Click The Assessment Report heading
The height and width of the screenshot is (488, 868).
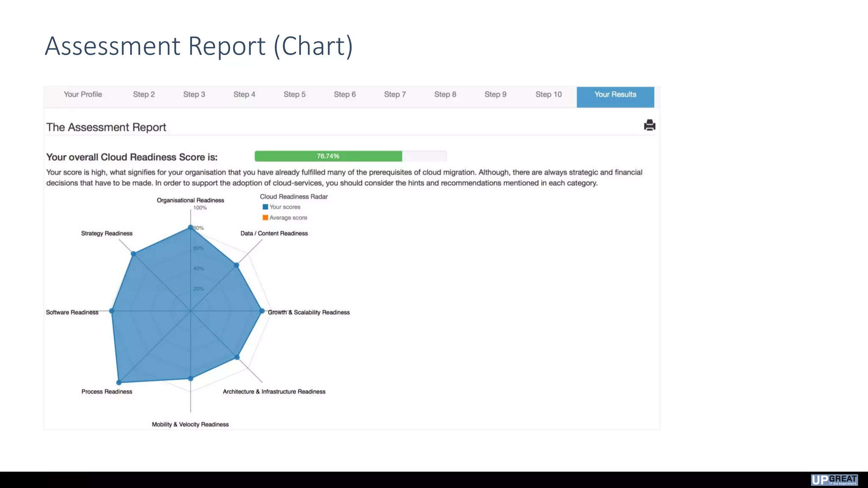pos(106,128)
